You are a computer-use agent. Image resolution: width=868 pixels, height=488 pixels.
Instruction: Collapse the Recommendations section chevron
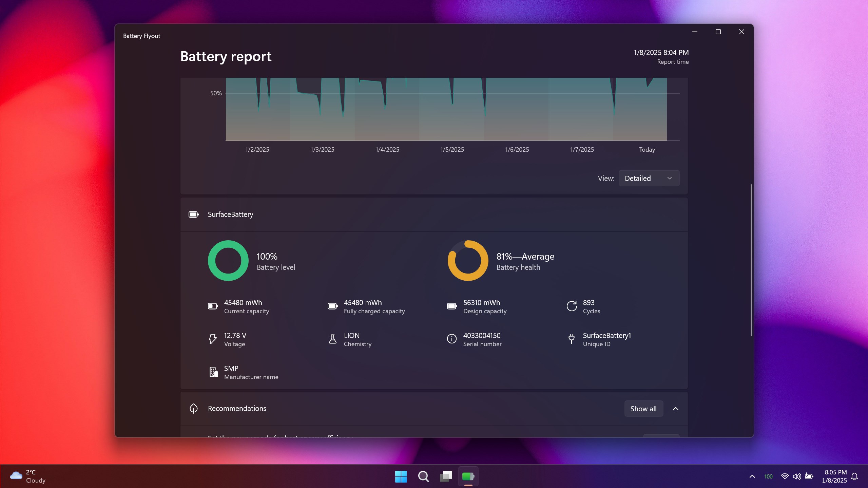pos(675,409)
